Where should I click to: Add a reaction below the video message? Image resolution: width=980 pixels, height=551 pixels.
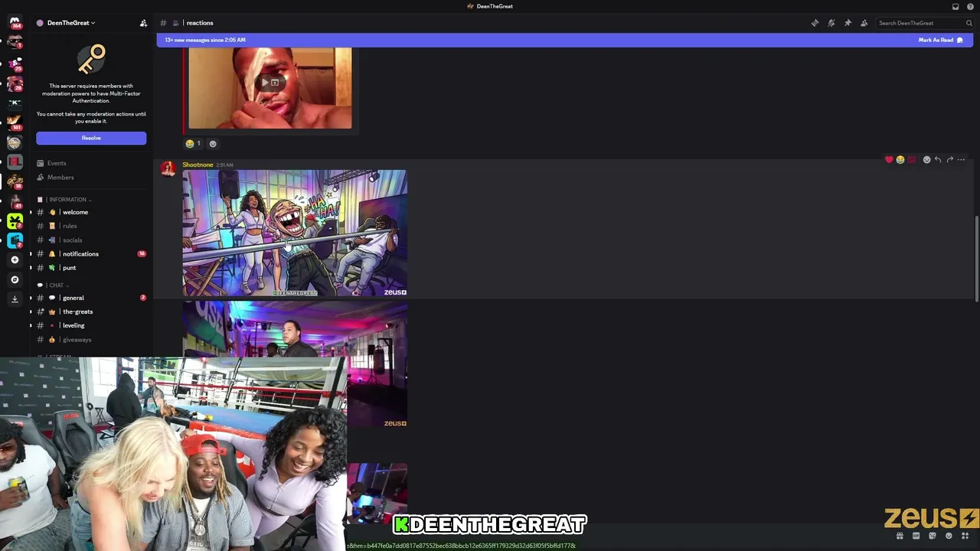pyautogui.click(x=213, y=143)
